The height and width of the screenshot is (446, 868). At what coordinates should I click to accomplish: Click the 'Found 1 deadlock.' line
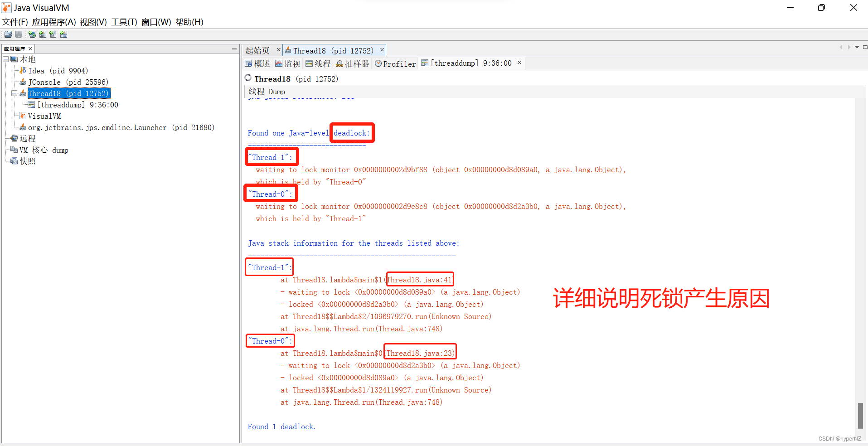coord(281,427)
